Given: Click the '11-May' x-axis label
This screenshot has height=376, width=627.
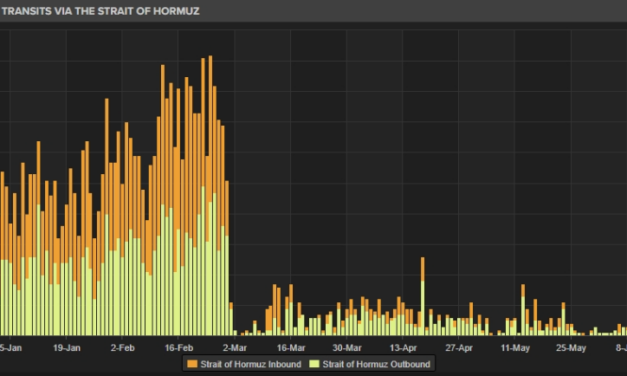Looking at the screenshot, I should pyautogui.click(x=515, y=348).
